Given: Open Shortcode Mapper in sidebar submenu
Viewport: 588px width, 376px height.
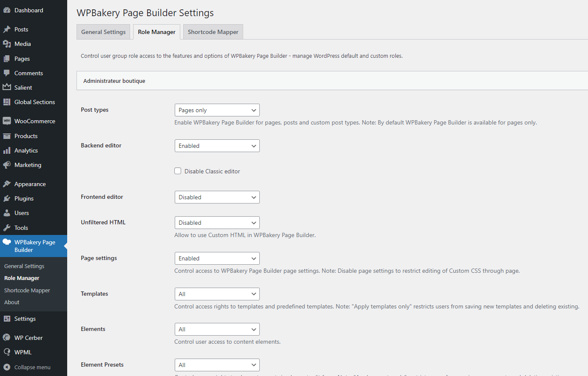Looking at the screenshot, I should click(27, 290).
